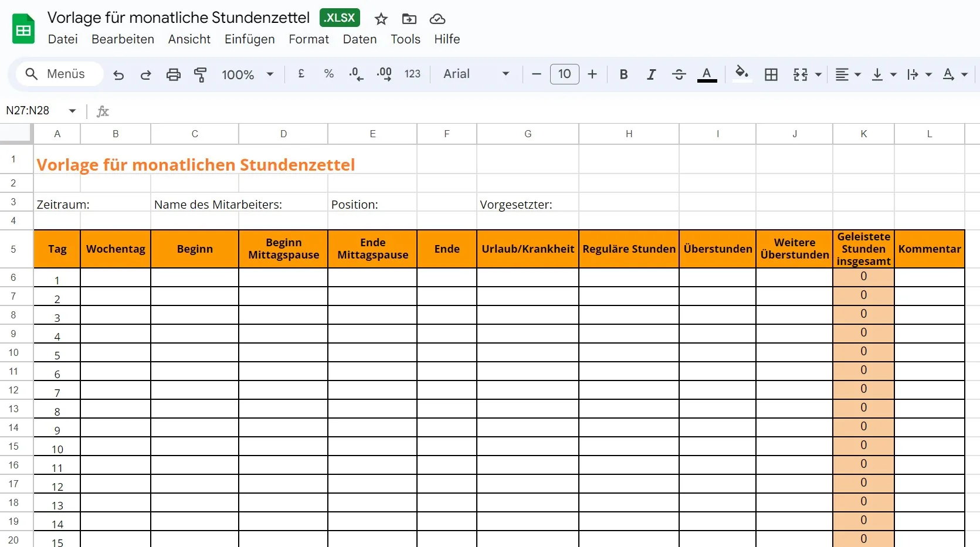The width and height of the screenshot is (980, 547).
Task: Click into the formula bar
Action: tap(545, 111)
